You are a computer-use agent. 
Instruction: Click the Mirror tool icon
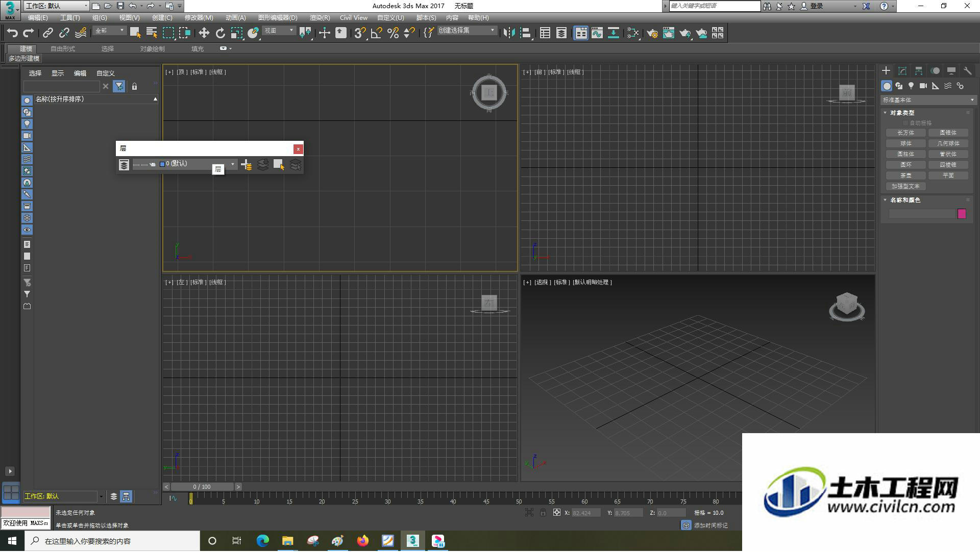coord(509,33)
